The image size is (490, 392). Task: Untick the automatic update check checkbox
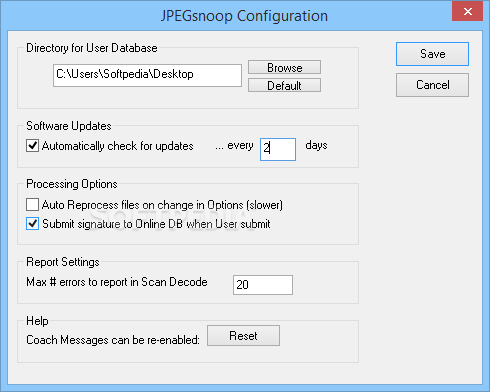pyautogui.click(x=32, y=146)
